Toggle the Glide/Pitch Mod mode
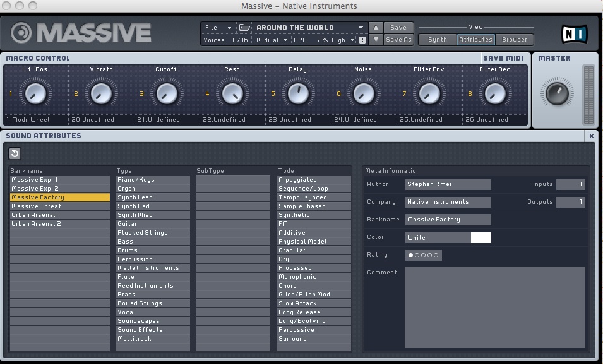Image resolution: width=603 pixels, height=364 pixels. 314,295
